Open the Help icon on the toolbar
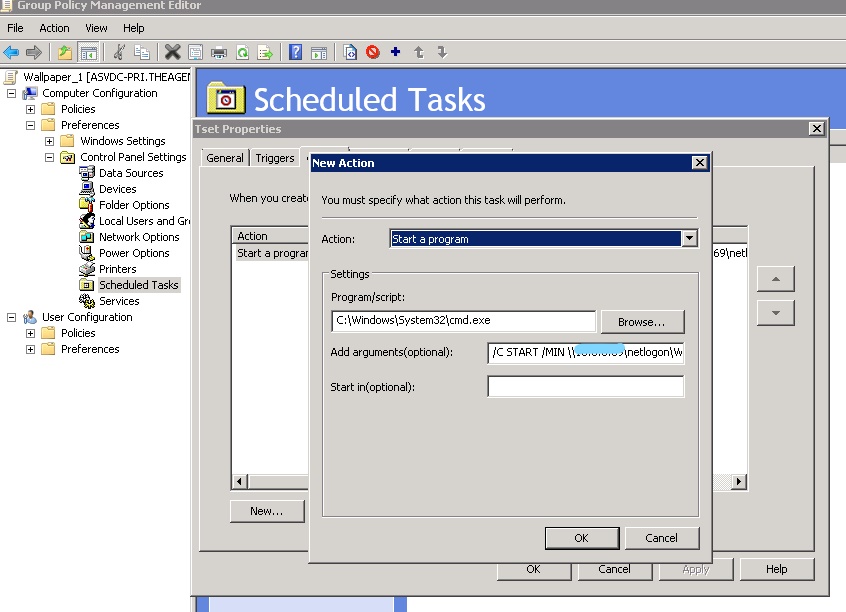 293,52
